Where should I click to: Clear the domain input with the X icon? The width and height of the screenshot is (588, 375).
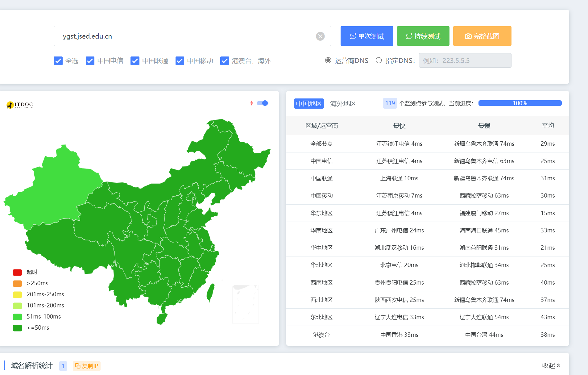tap(320, 36)
